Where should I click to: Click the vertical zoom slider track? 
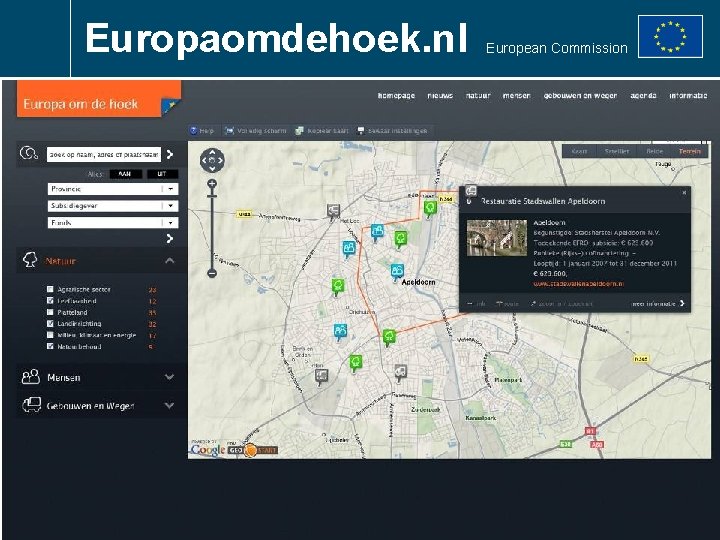[212, 230]
